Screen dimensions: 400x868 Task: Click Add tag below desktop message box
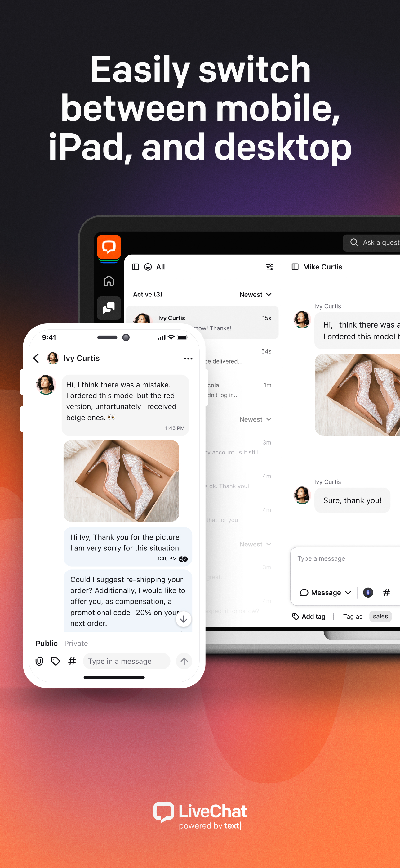309,616
